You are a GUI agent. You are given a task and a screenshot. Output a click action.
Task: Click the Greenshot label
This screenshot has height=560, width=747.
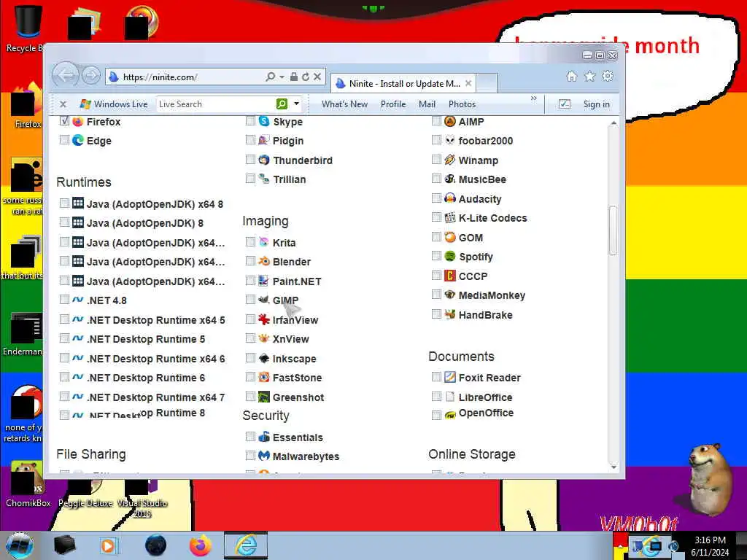(x=298, y=397)
